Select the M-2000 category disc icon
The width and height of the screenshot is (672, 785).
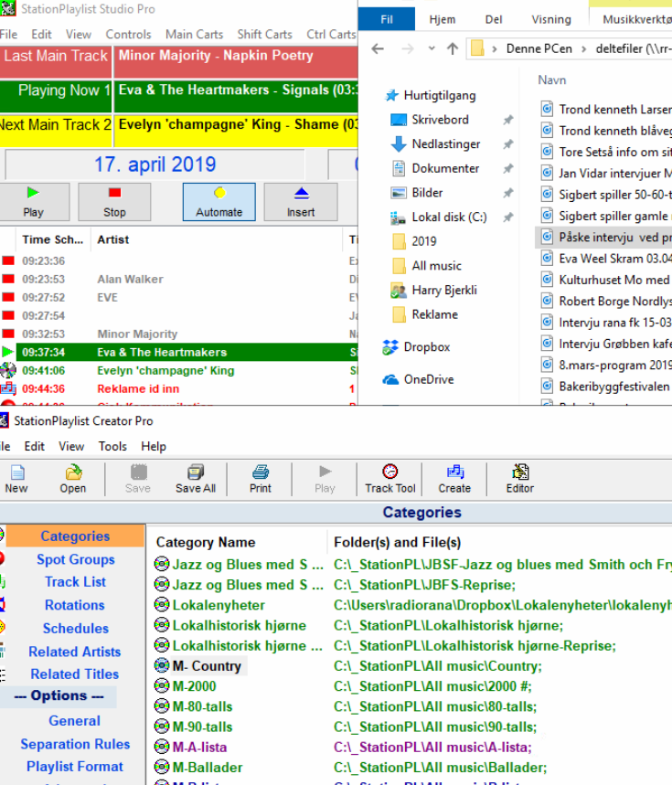click(162, 686)
